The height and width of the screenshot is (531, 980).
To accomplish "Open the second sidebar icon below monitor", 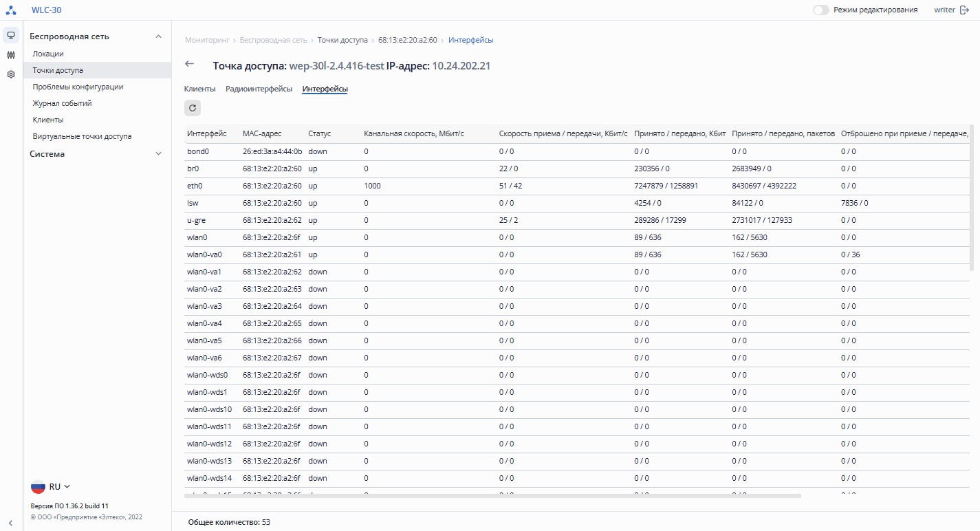I will tap(11, 55).
